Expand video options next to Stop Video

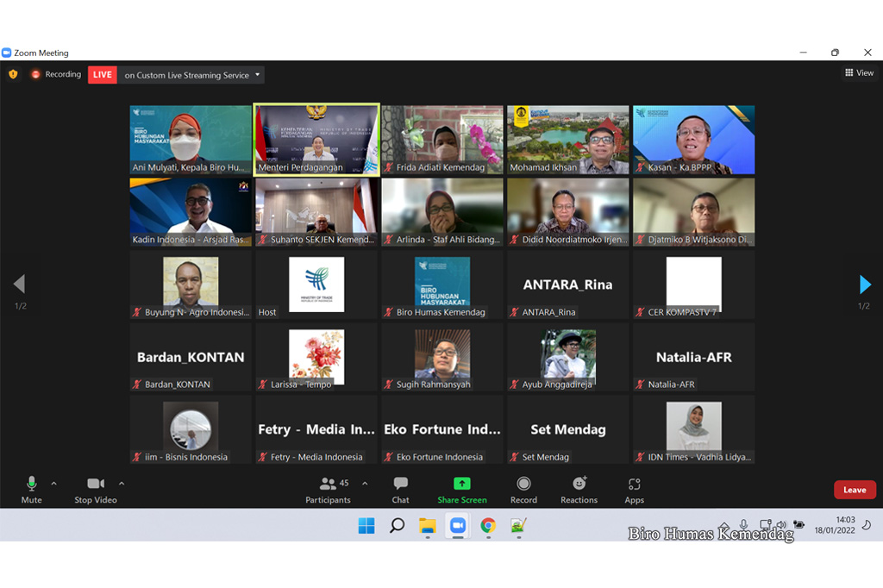click(122, 484)
